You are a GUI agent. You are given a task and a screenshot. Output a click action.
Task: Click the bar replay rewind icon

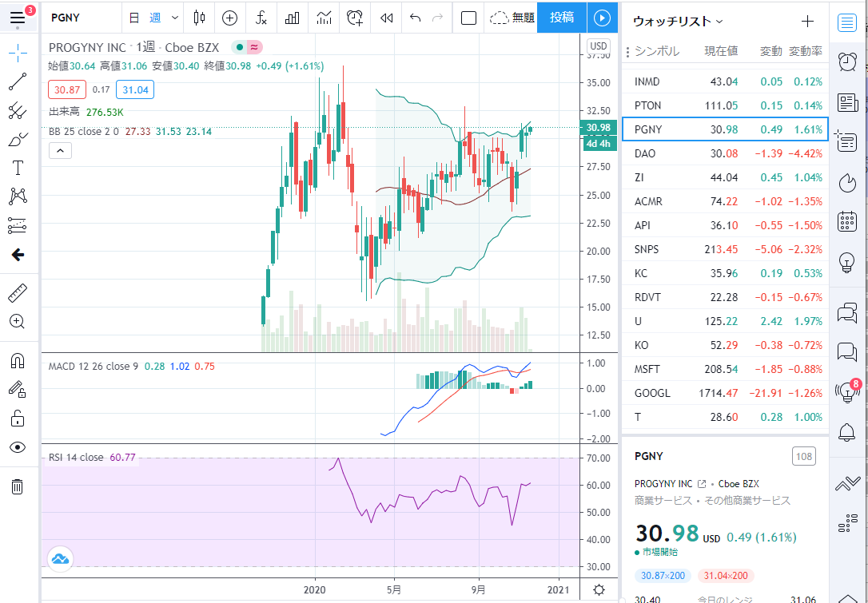pos(386,18)
